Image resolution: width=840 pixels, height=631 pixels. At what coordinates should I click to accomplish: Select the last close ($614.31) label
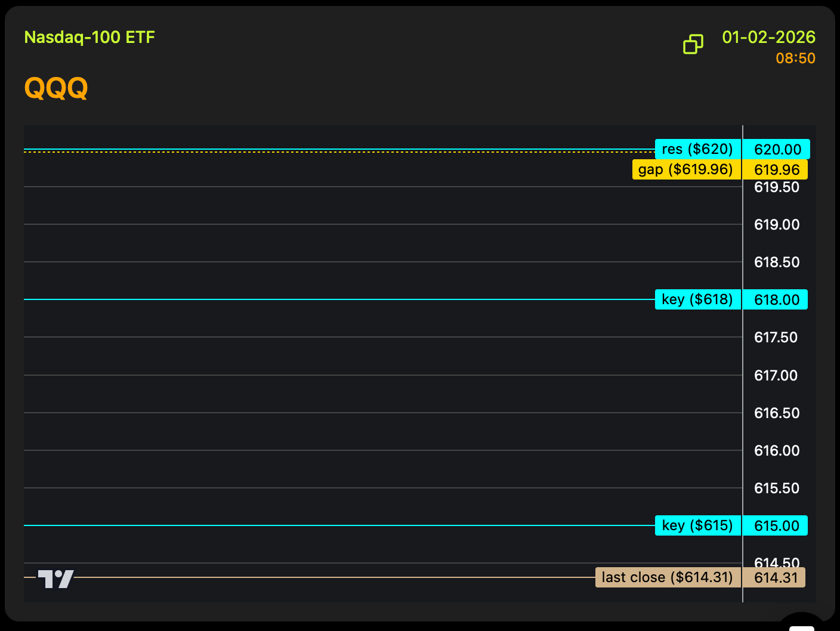pos(668,577)
